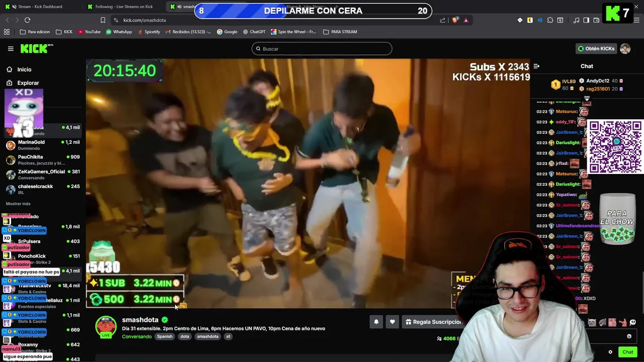Show the browser sidebar panel icon

click(x=586, y=20)
